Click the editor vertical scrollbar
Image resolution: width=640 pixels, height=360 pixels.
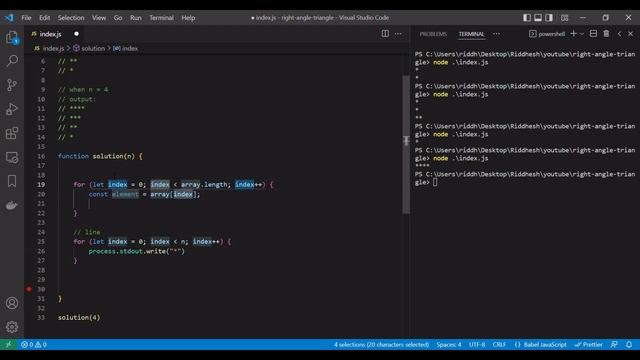pos(406,144)
